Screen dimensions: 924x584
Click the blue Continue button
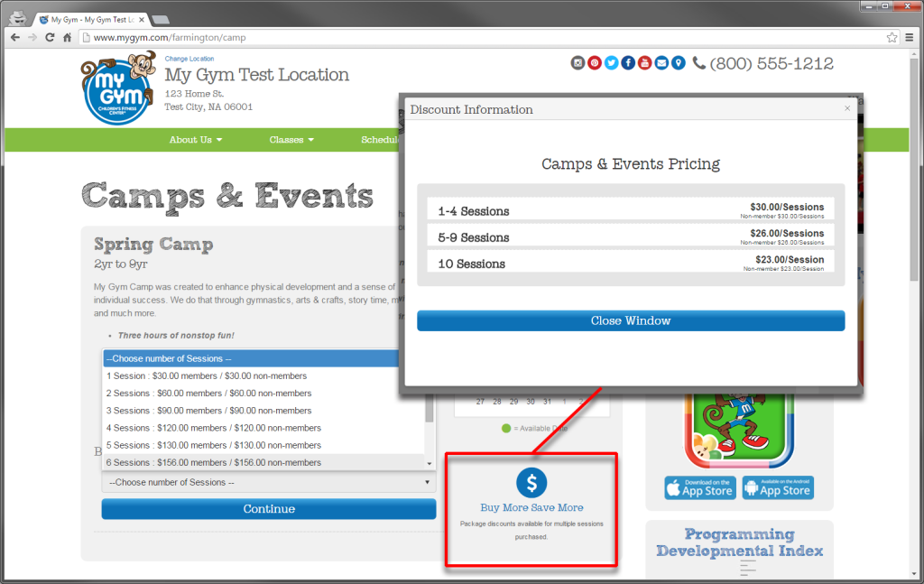point(269,509)
